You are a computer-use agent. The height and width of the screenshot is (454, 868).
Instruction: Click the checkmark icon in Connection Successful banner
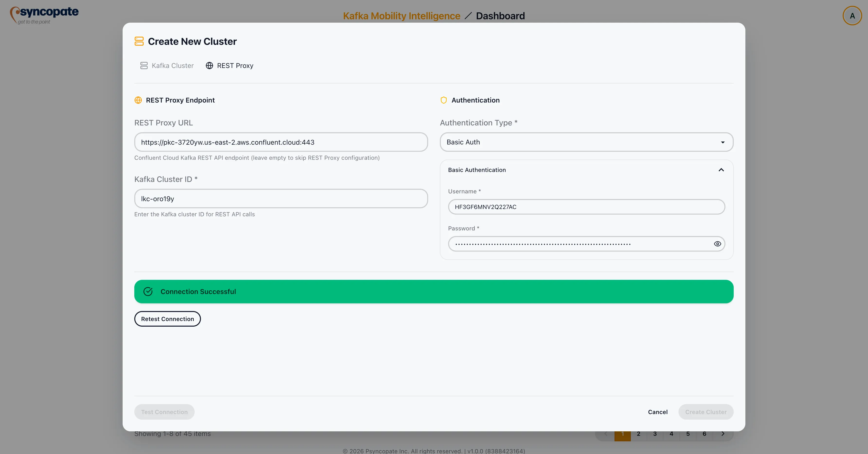click(148, 292)
